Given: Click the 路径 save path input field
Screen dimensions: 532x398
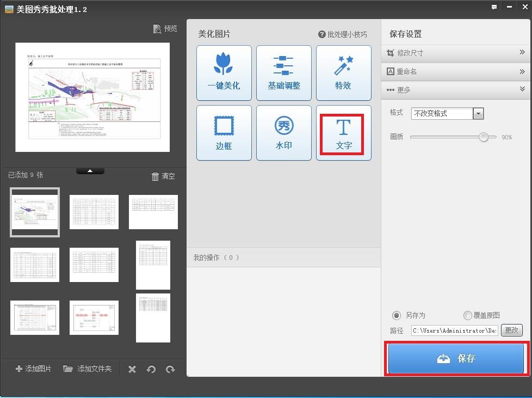Looking at the screenshot, I should 454,330.
